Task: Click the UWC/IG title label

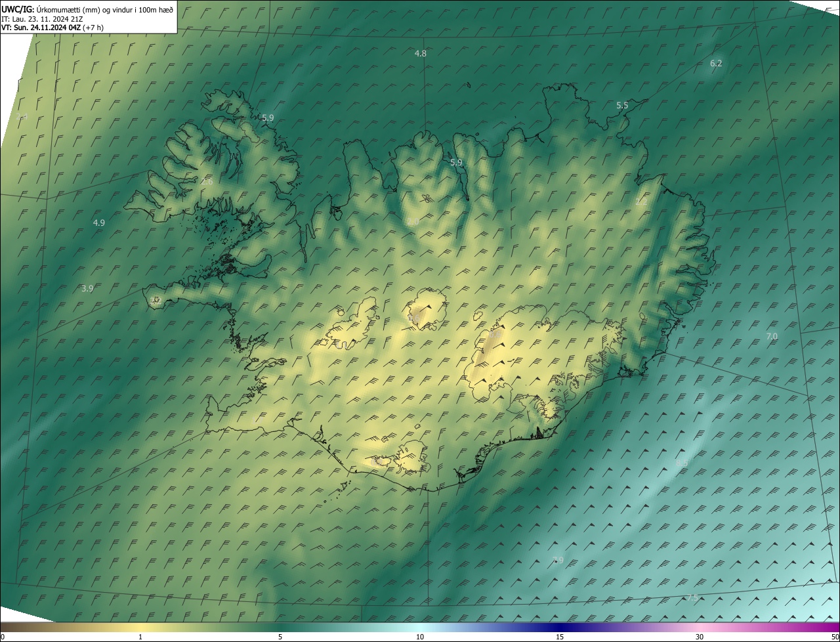Action: [18, 9]
